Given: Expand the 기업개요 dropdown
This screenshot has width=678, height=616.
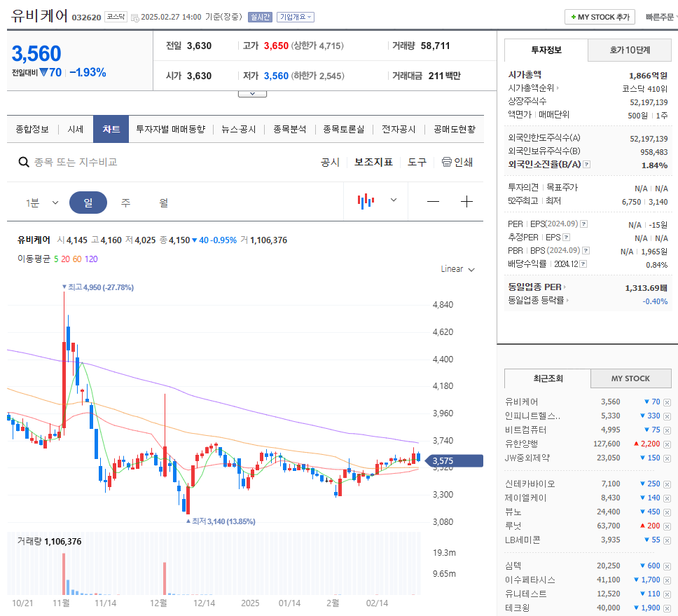Looking at the screenshot, I should tap(296, 17).
